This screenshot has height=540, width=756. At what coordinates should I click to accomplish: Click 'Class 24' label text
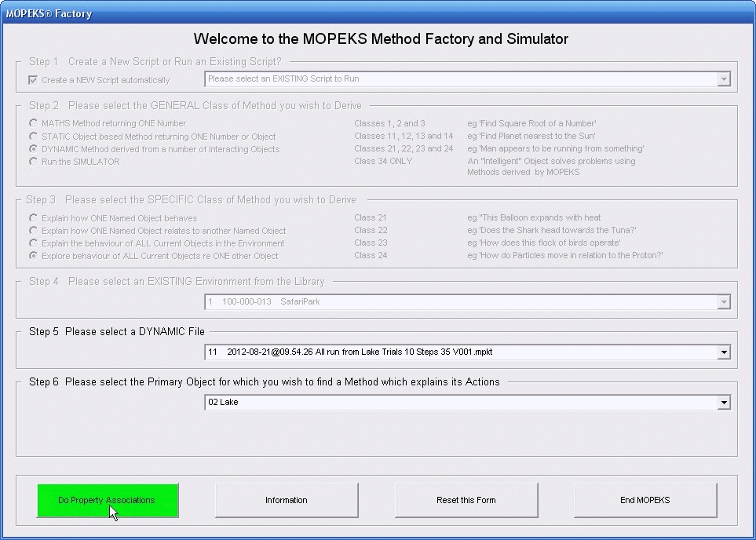pos(371,255)
